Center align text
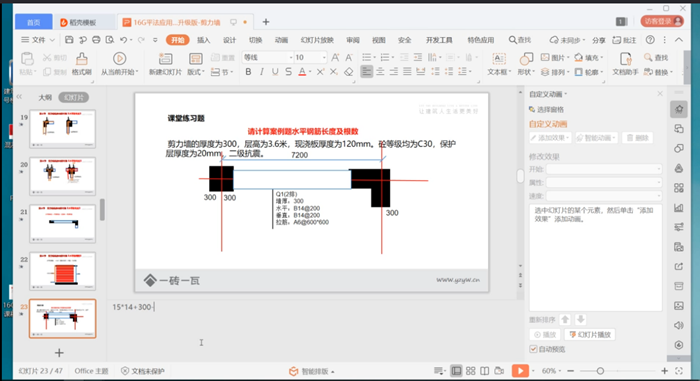The image size is (700, 381). click(380, 71)
